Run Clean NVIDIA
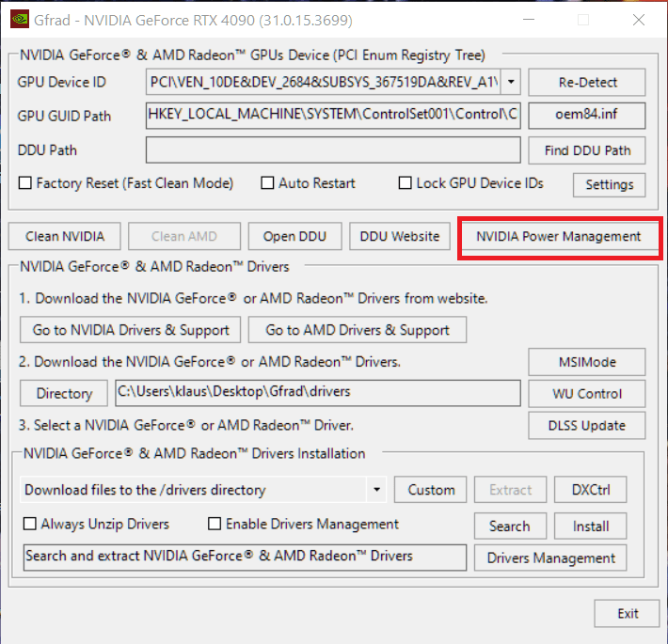 [x=65, y=236]
